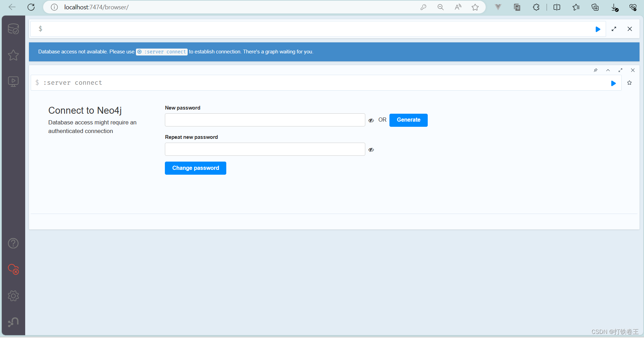Run the command in top editor
The width and height of the screenshot is (644, 338).
point(598,29)
